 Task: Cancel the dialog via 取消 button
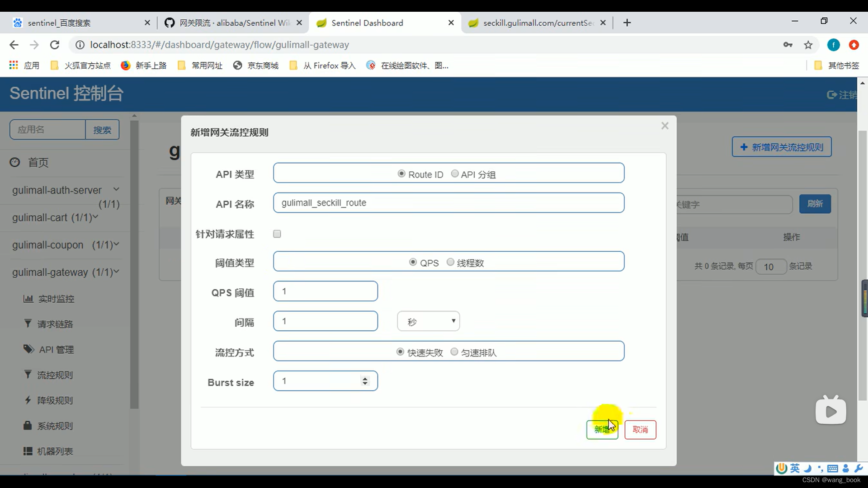pos(640,429)
